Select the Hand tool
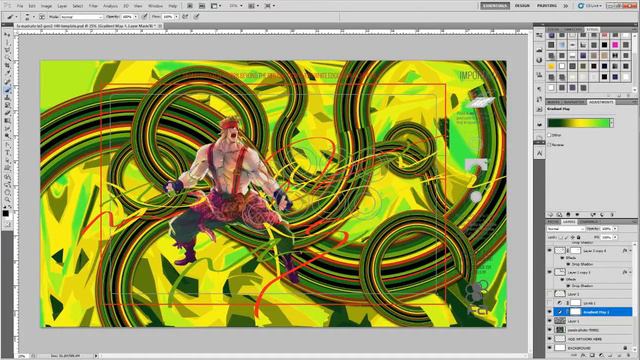 coord(7,191)
